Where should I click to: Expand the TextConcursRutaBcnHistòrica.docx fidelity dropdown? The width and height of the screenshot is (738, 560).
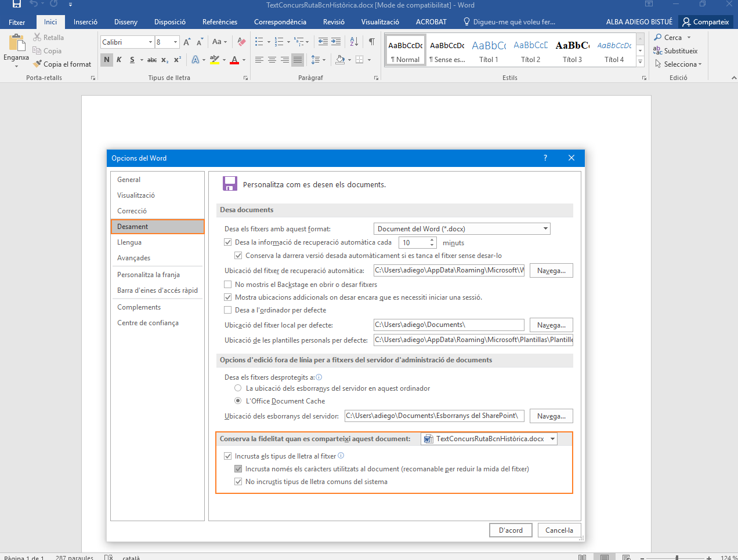pos(552,439)
